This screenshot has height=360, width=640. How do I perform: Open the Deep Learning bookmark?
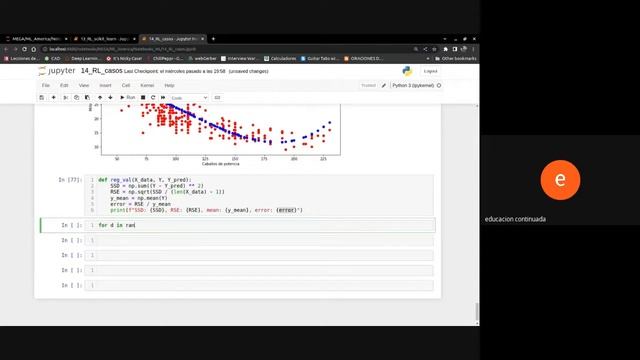[83, 58]
